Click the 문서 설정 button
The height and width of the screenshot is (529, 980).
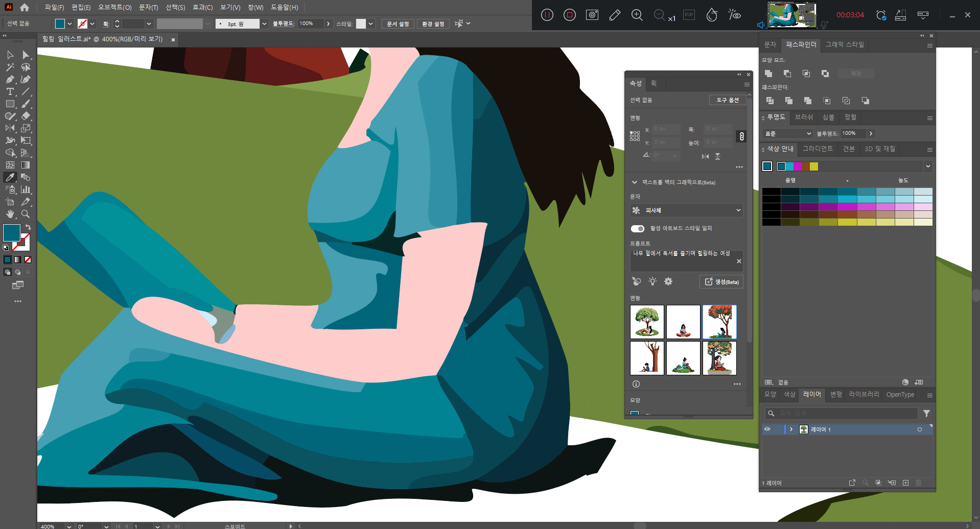coord(398,23)
